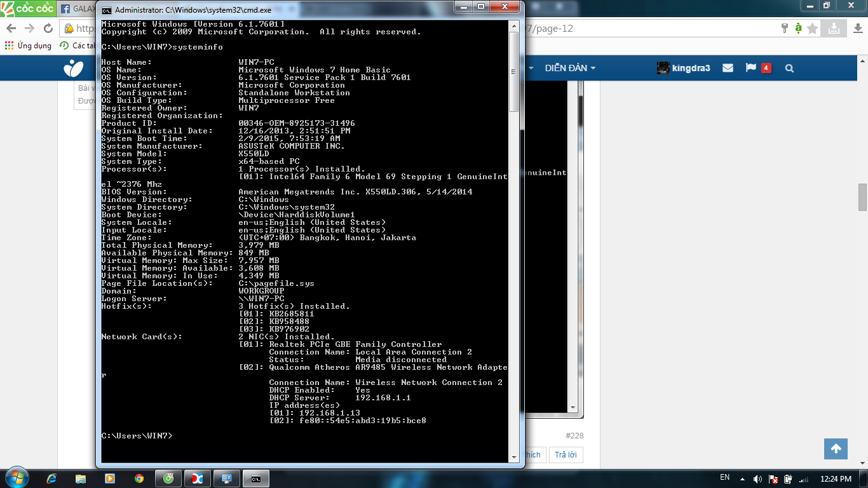Switch to Cốc Cốc window on taskbar
This screenshot has width=868, height=488.
pyautogui.click(x=168, y=478)
